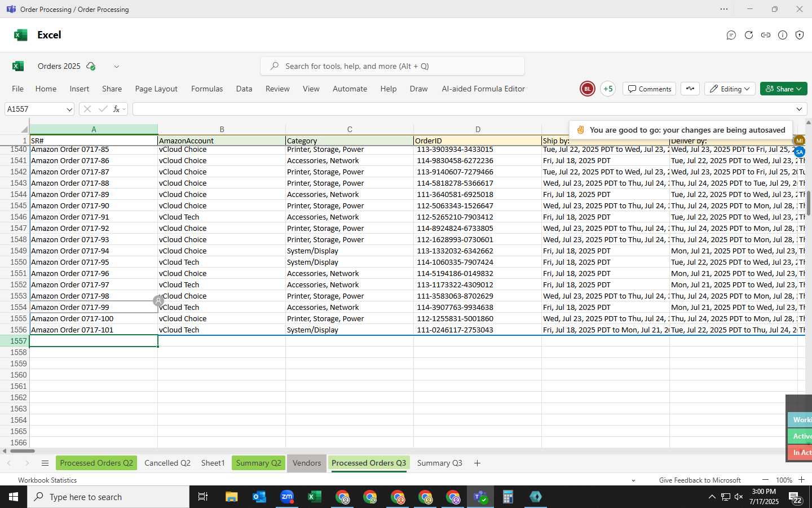Click the shield security icon
Image resolution: width=812 pixels, height=508 pixels.
800,35
